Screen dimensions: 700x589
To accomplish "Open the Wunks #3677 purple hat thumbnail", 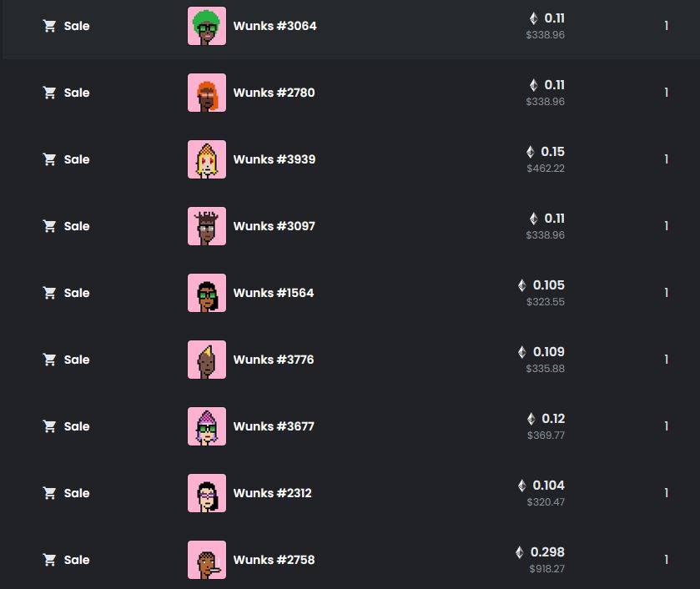I will point(207,426).
